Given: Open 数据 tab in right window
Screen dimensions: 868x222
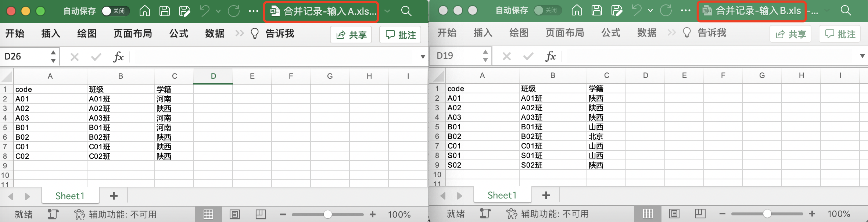Looking at the screenshot, I should point(647,33).
